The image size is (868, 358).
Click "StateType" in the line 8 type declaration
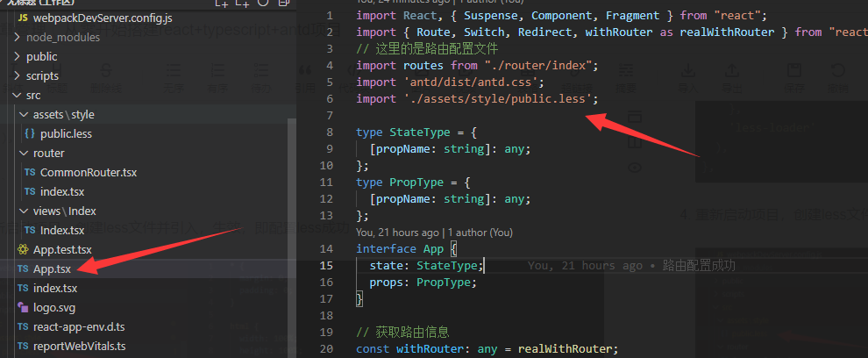pyautogui.click(x=420, y=132)
